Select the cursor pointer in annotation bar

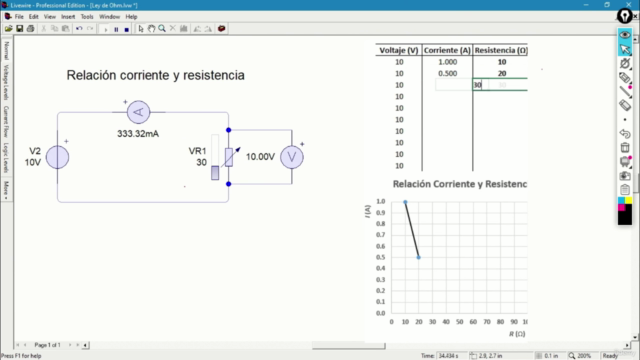click(625, 49)
